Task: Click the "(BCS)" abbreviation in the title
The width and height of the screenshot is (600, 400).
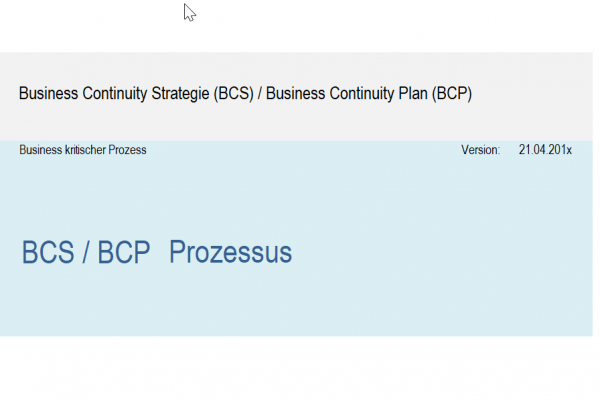Action: (234, 94)
